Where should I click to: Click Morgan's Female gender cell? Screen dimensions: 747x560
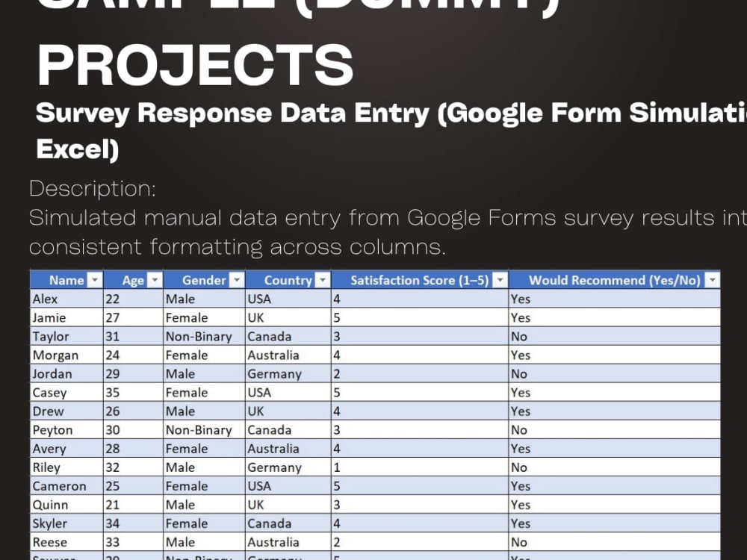coord(204,355)
